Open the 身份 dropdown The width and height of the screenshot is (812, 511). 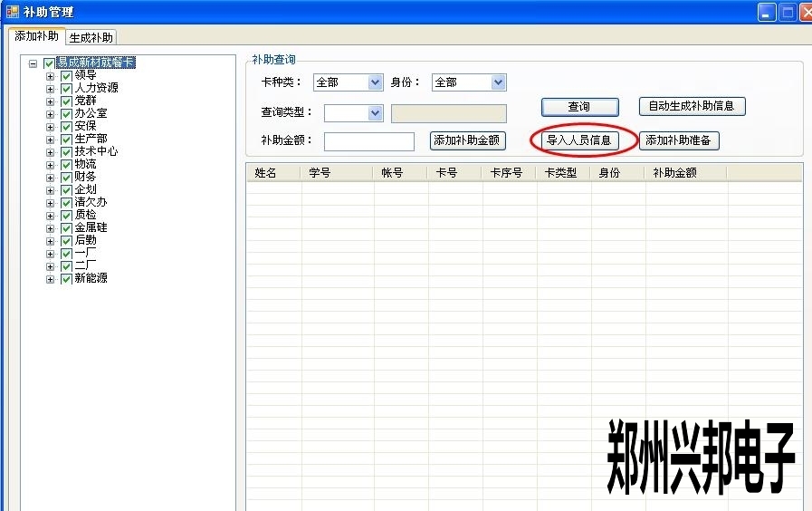[498, 82]
